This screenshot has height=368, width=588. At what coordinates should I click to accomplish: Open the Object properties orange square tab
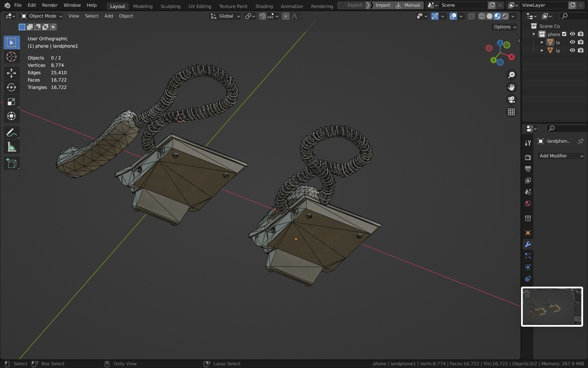[528, 233]
